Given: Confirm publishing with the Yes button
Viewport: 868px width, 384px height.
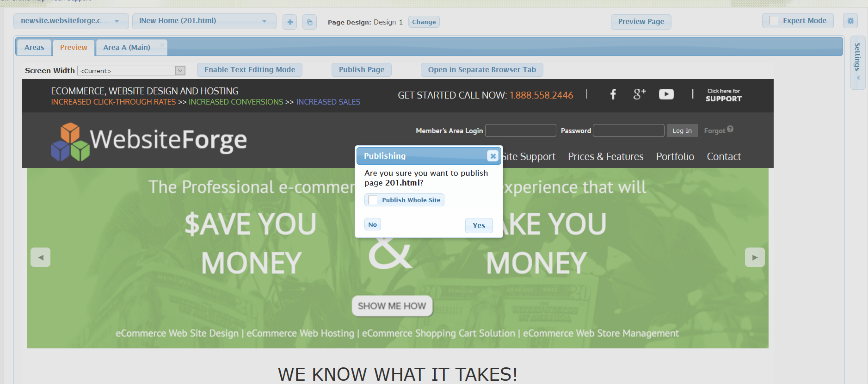Looking at the screenshot, I should point(479,225).
